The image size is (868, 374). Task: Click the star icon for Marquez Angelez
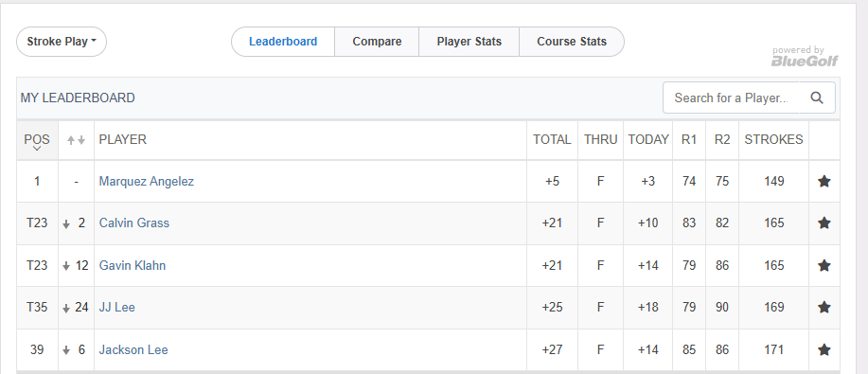click(x=824, y=181)
